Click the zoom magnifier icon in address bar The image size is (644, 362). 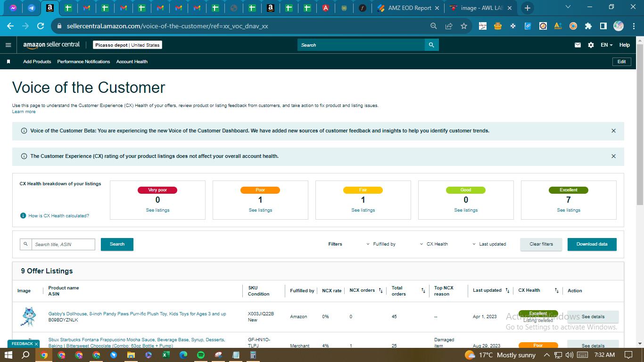(x=434, y=26)
